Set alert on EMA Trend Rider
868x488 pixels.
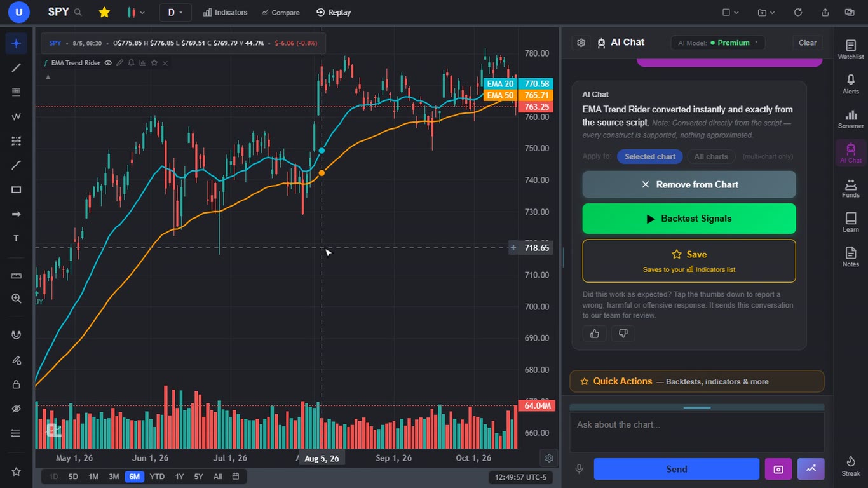131,63
